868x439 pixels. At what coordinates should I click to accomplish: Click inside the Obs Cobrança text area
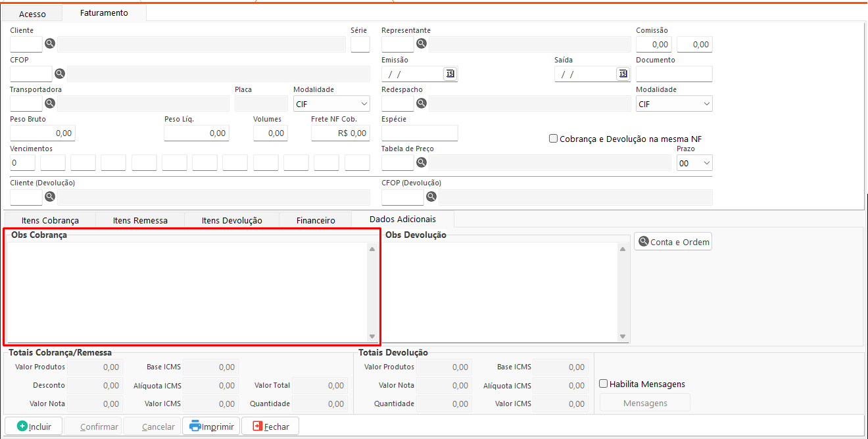coord(187,292)
